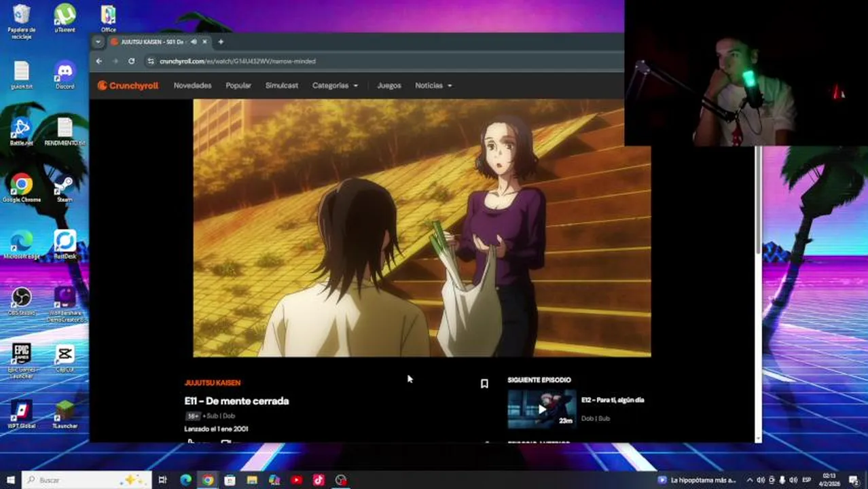Viewport: 868px width, 489px height.
Task: Open YouTube app on the taskbar
Action: [x=297, y=480]
